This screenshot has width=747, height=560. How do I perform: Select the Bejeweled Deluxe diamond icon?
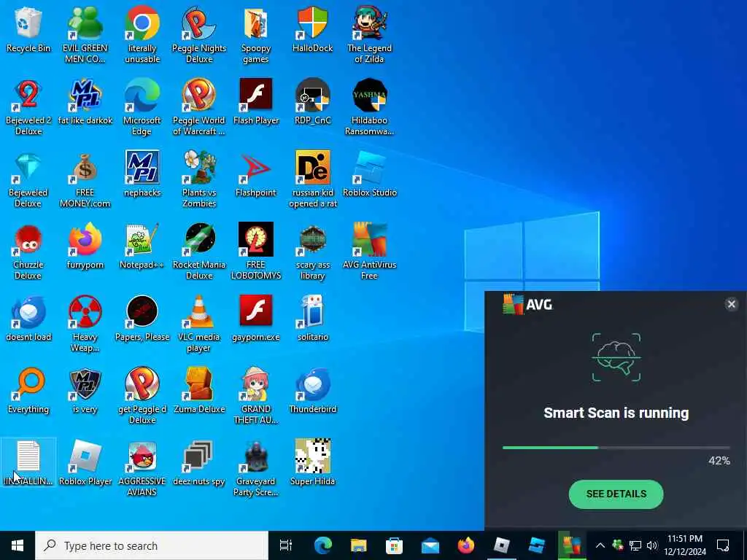coord(28,178)
